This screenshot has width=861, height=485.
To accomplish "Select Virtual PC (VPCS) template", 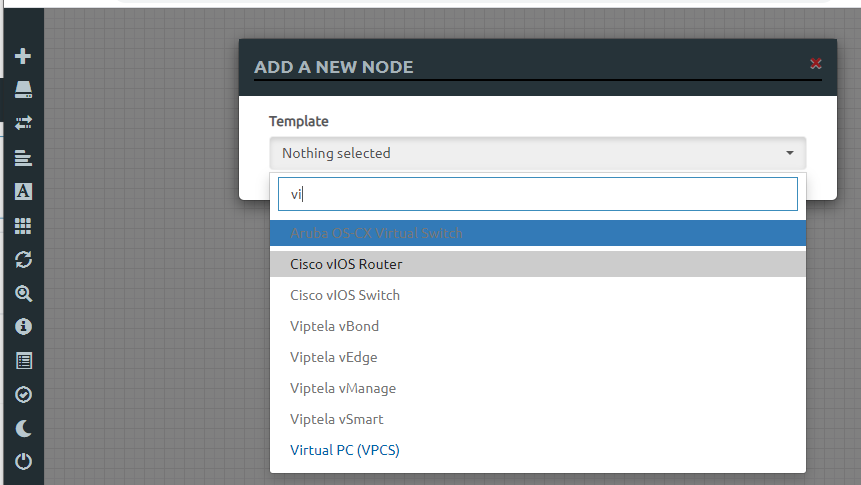I will click(538, 450).
